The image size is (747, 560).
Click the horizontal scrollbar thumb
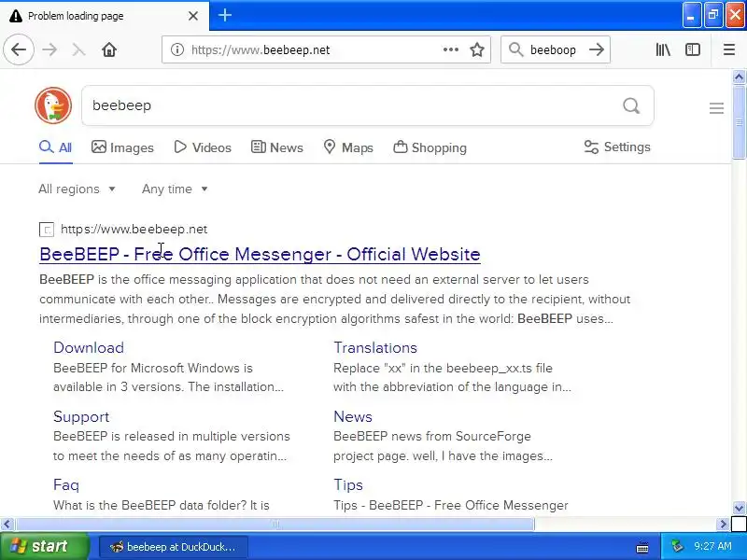tap(275, 525)
